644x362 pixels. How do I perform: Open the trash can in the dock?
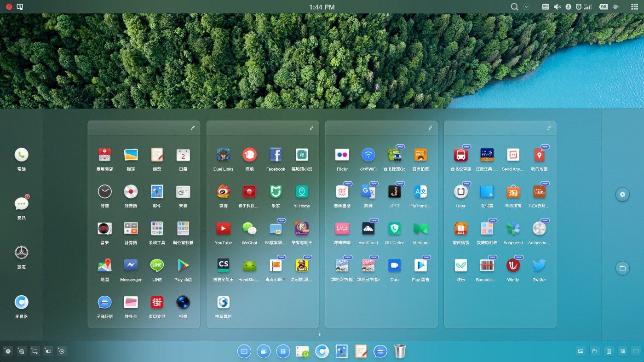tap(400, 351)
